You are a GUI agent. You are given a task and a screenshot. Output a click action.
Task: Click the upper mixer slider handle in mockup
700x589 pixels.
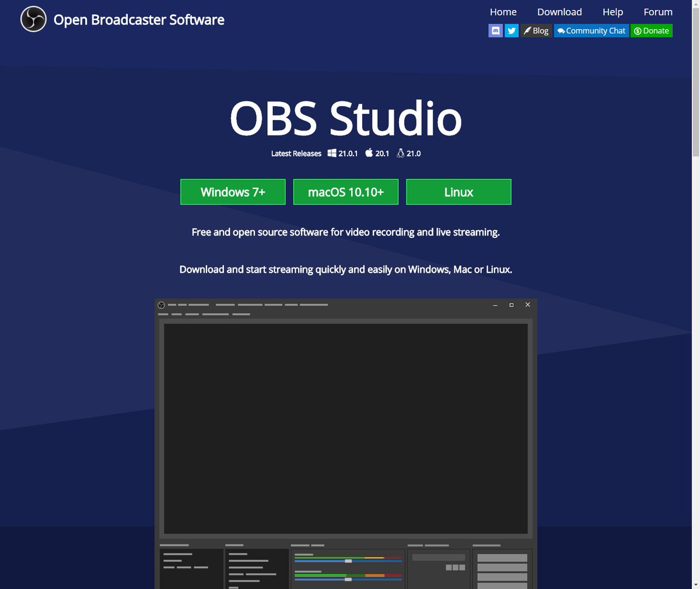(x=348, y=561)
